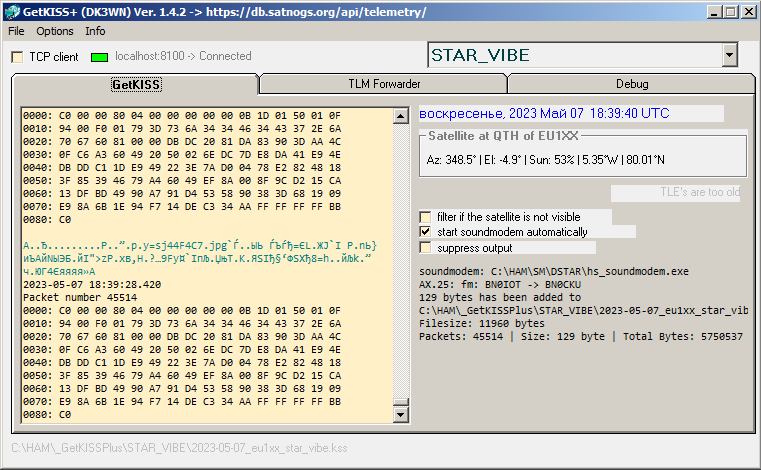Click the "Filesize: 11960 bytes" line
The image size is (761, 470).
pyautogui.click(x=481, y=323)
